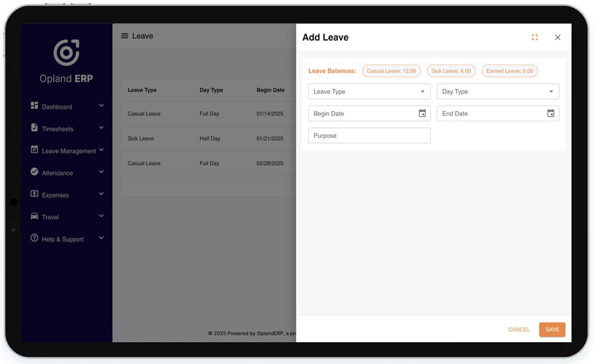Open the Day Type dropdown

click(498, 92)
